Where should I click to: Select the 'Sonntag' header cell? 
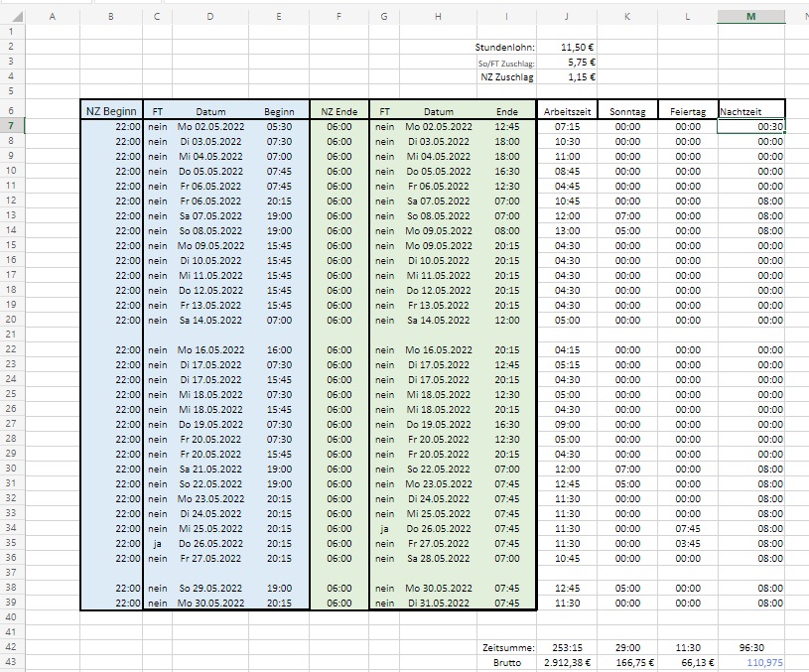(x=627, y=111)
